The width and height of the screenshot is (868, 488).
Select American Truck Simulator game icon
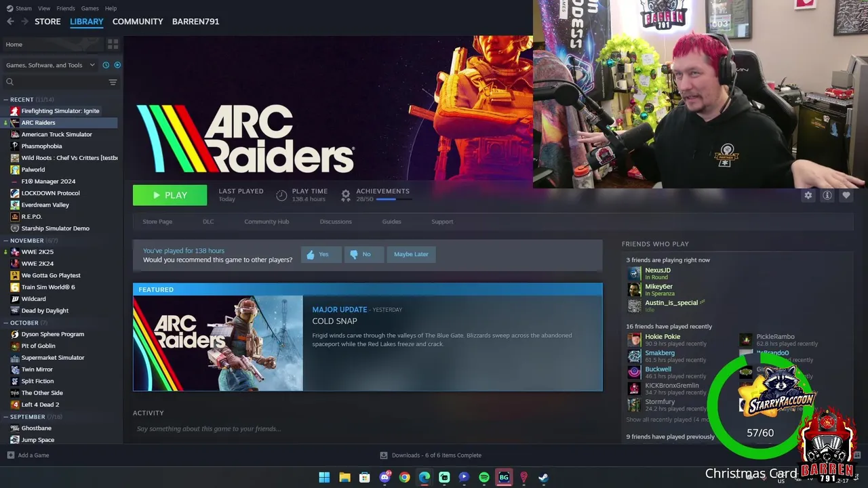coord(15,134)
